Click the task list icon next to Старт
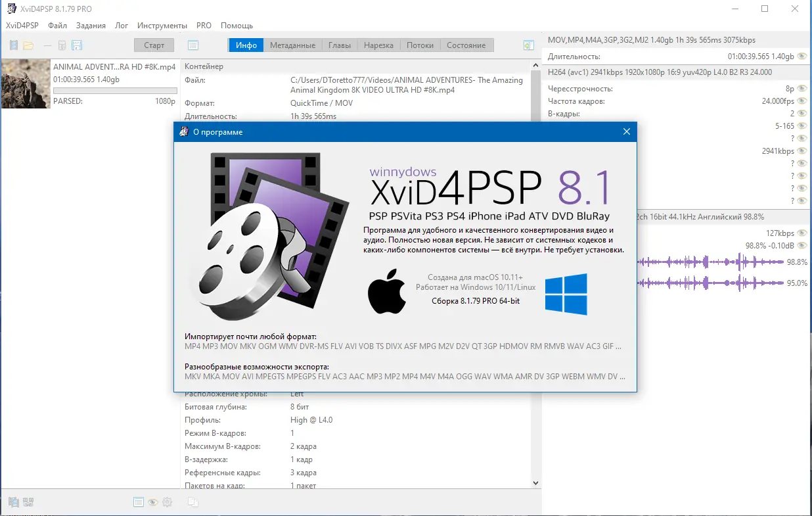Image resolution: width=812 pixels, height=516 pixels. click(193, 45)
